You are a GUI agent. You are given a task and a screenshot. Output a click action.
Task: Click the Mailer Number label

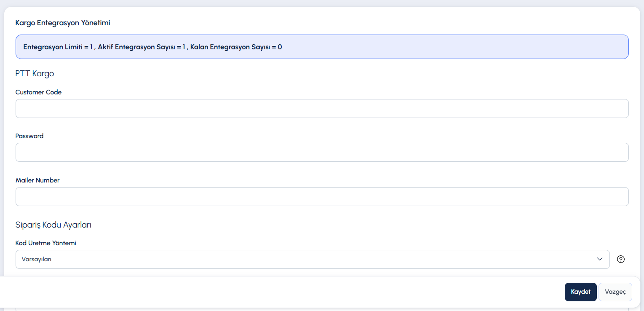(x=37, y=180)
